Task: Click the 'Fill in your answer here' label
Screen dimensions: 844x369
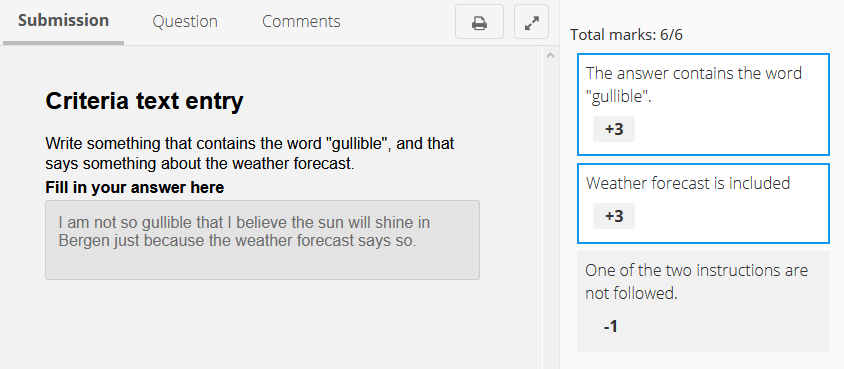Action: point(135,188)
